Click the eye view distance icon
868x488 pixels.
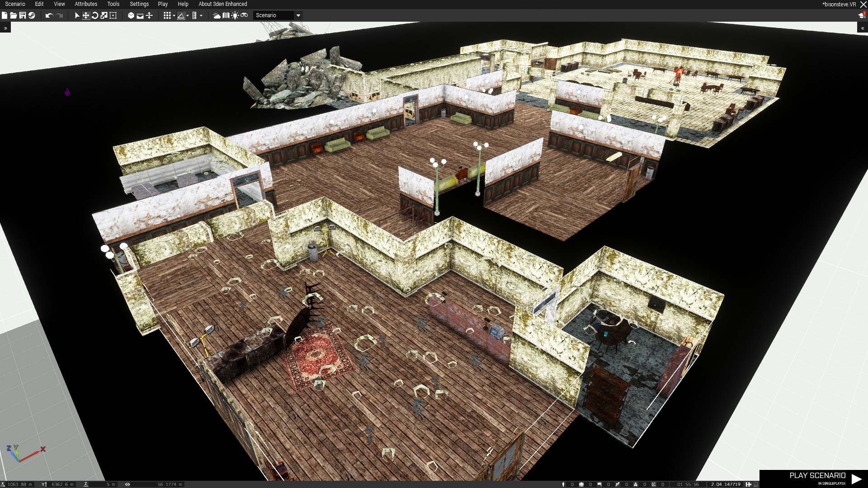click(127, 484)
